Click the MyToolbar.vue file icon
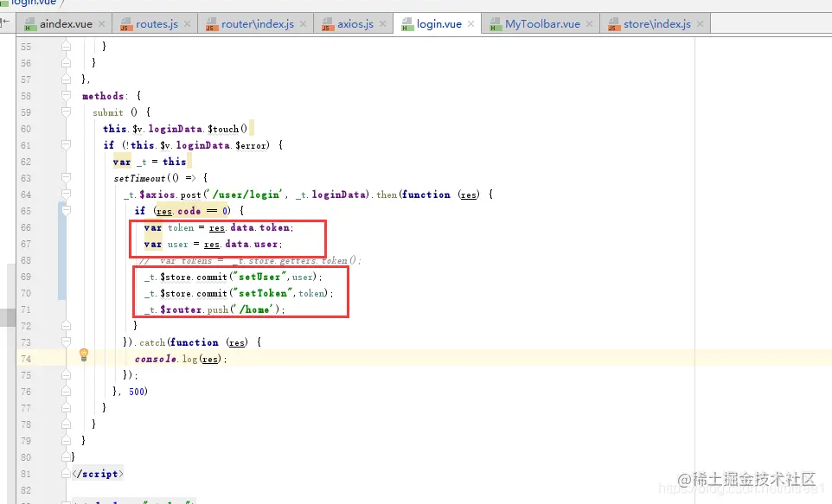The height and width of the screenshot is (504, 832). click(x=496, y=24)
